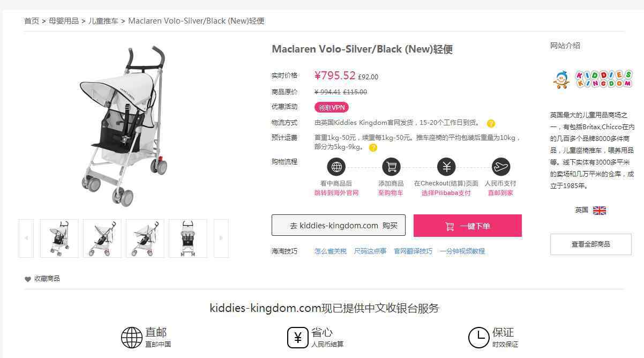Screen dimensions: 644x358
Task: Click the 一键下单 button
Action: click(468, 226)
